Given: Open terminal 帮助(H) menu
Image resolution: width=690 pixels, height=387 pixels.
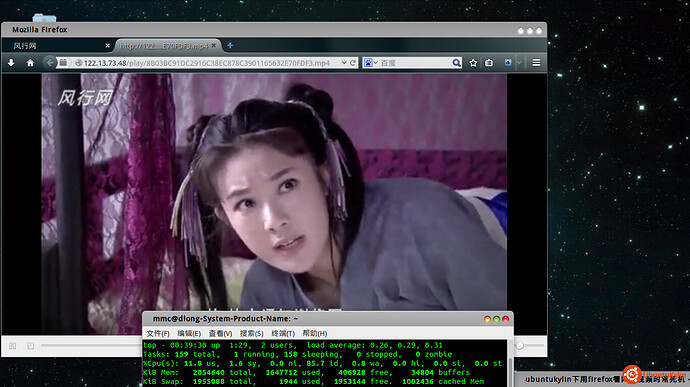Looking at the screenshot, I should (315, 333).
